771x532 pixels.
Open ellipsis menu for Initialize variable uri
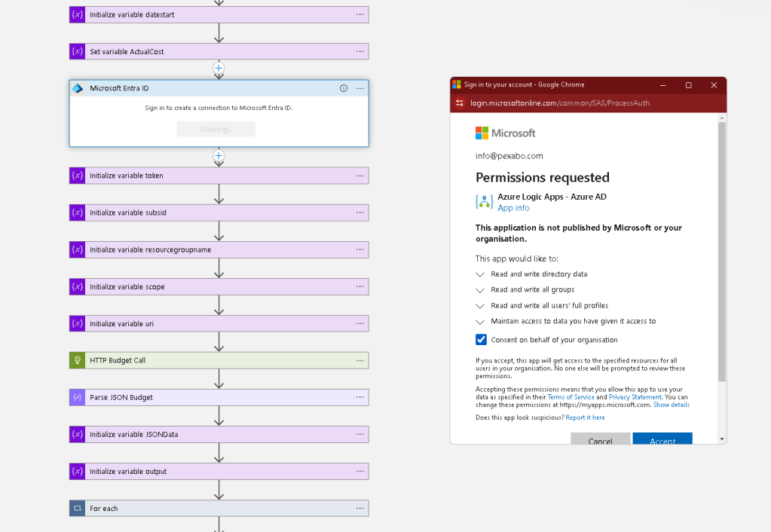[x=360, y=323]
